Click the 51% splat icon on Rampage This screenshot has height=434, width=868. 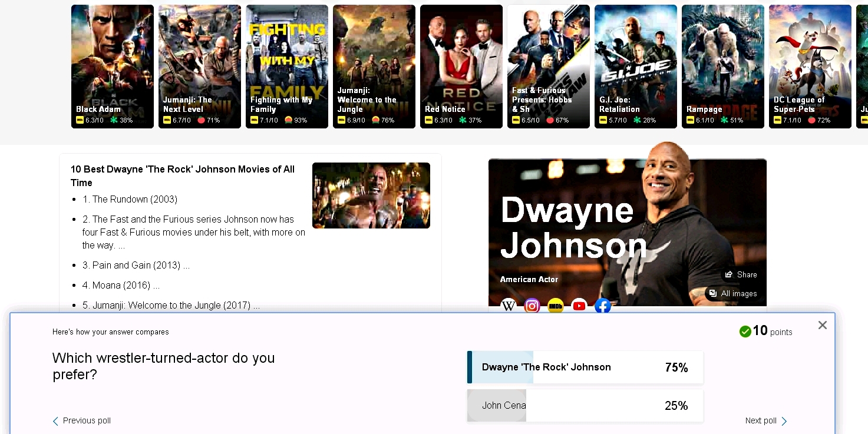[x=724, y=120]
